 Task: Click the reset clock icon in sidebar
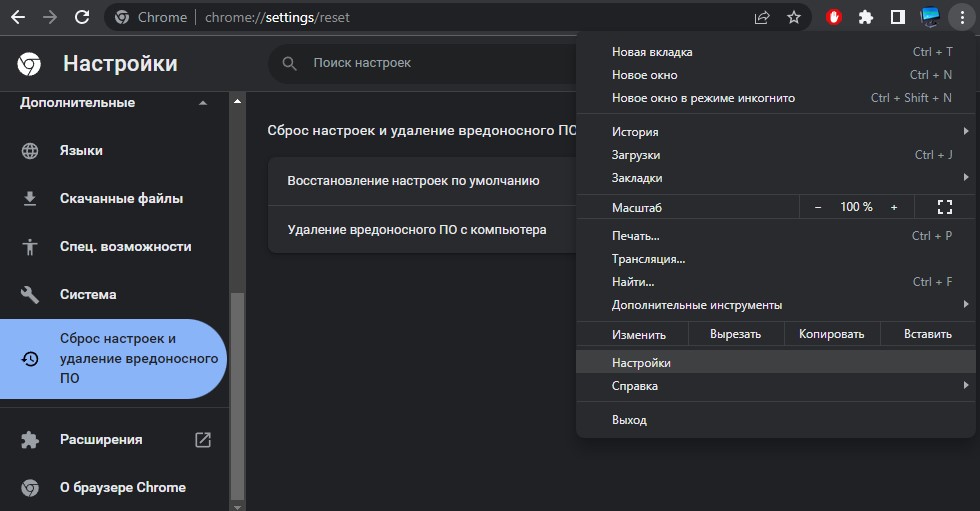pos(30,359)
